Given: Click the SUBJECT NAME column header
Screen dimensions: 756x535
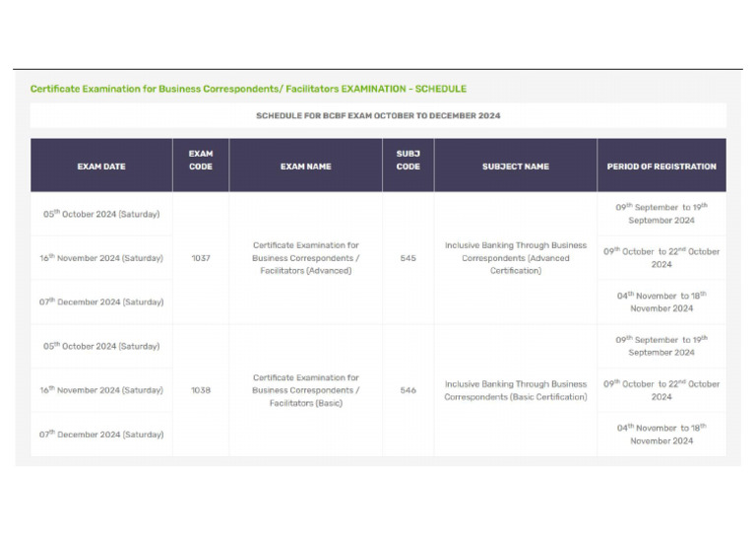Looking at the screenshot, I should [x=516, y=167].
